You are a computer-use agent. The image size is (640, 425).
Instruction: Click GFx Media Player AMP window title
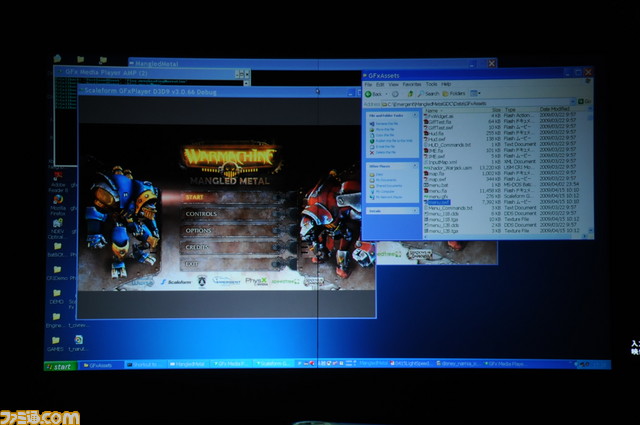107,72
